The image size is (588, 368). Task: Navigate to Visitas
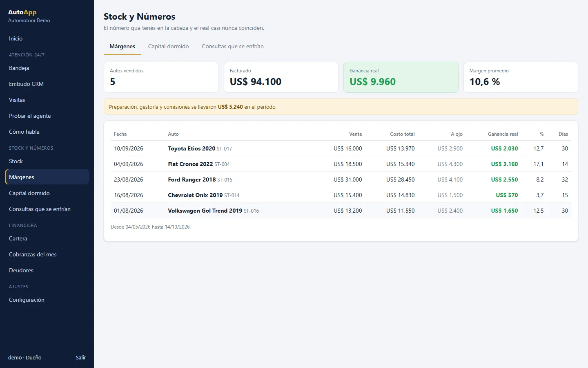click(47, 100)
